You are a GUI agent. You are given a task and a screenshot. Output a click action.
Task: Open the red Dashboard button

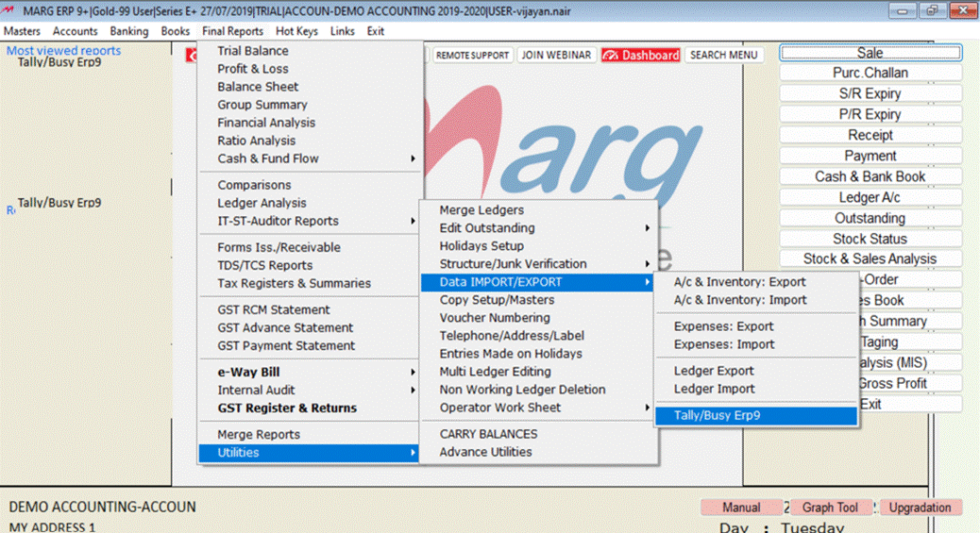coord(641,56)
